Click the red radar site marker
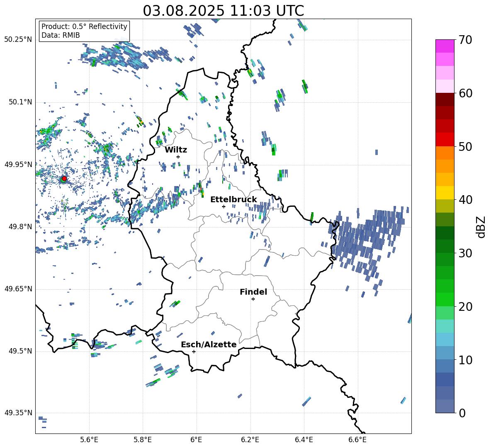This screenshot has height=448, width=491. (x=64, y=178)
